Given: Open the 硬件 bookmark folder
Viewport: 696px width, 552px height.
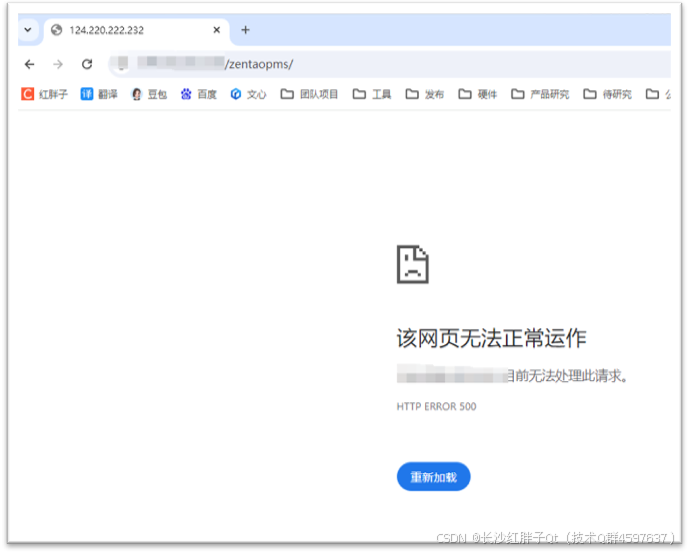Looking at the screenshot, I should coord(478,95).
